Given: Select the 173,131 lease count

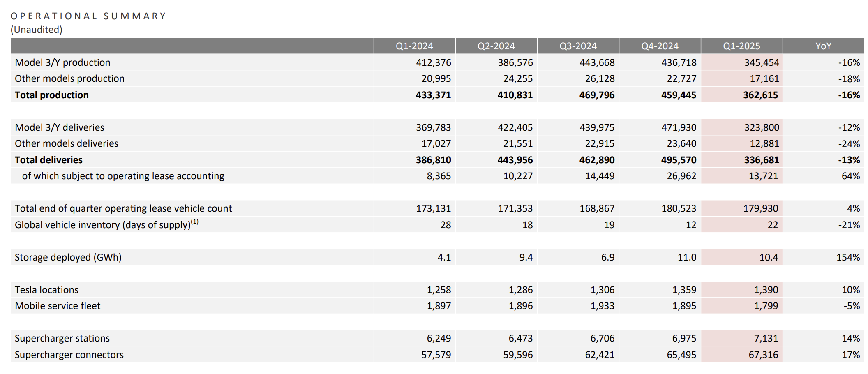Looking at the screenshot, I should (x=433, y=208).
